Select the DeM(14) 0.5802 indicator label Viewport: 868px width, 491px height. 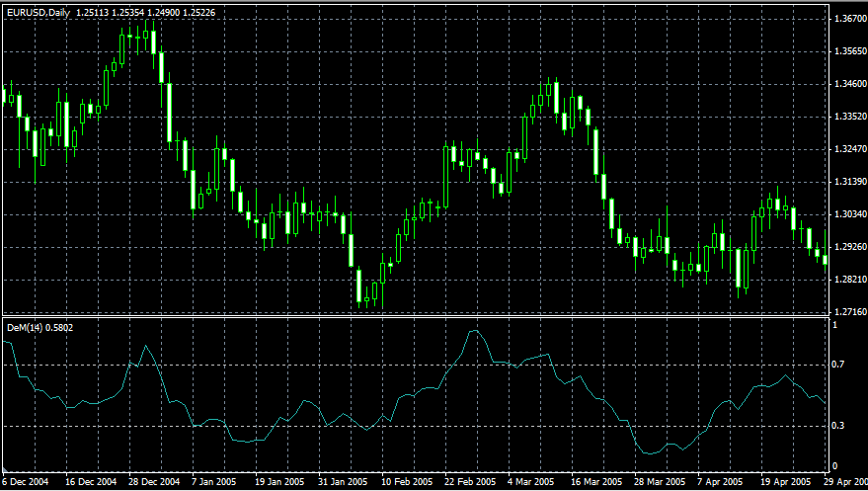point(39,328)
